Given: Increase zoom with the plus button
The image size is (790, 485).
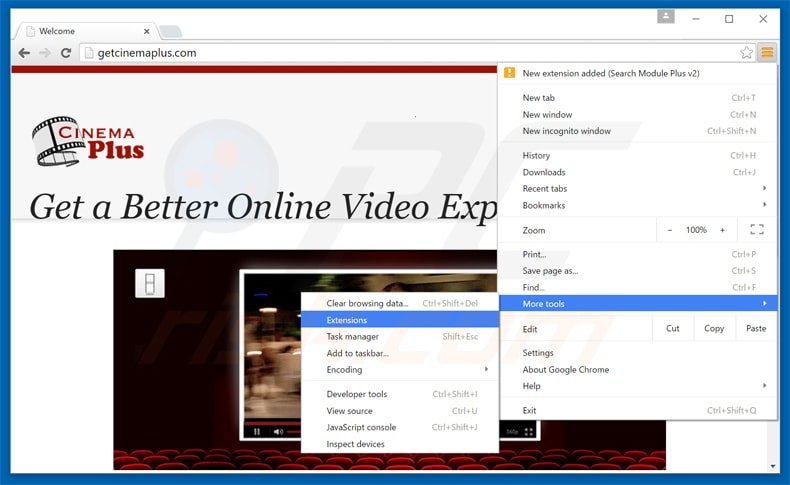Looking at the screenshot, I should [722, 230].
